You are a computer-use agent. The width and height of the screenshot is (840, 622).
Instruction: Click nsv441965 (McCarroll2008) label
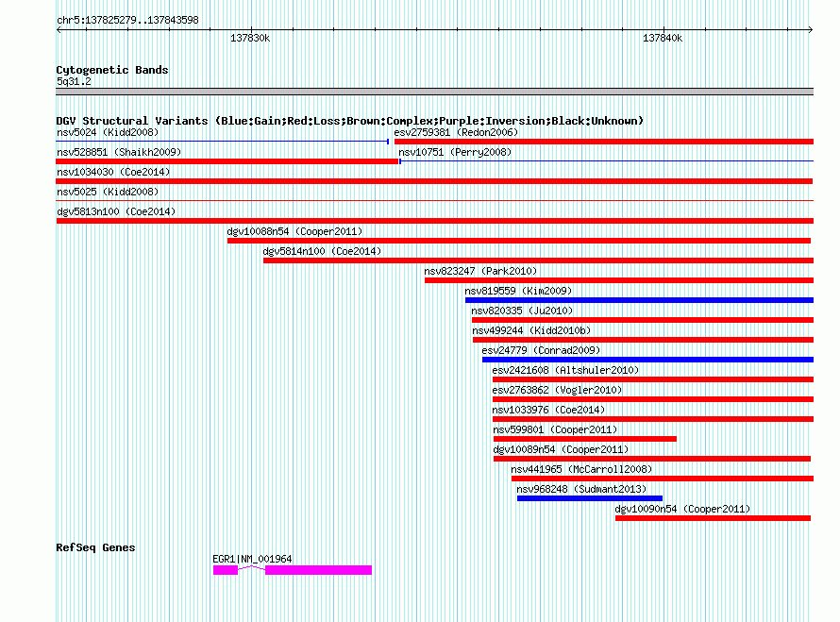581,469
